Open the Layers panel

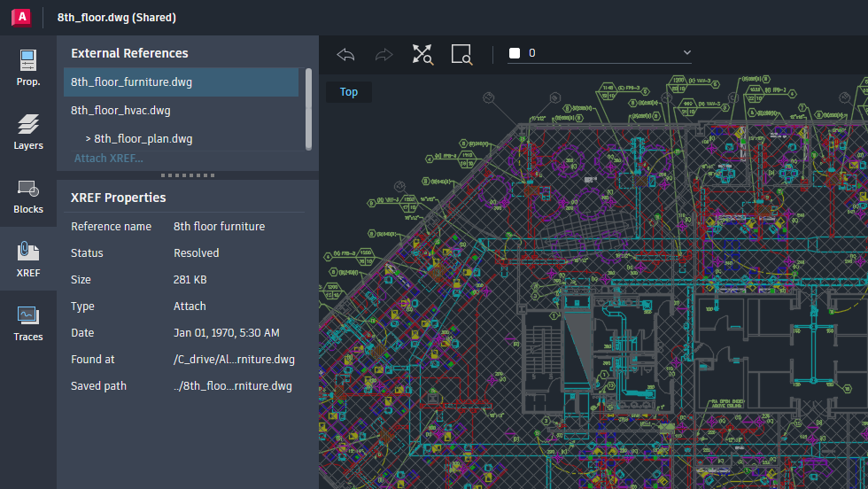[x=28, y=132]
